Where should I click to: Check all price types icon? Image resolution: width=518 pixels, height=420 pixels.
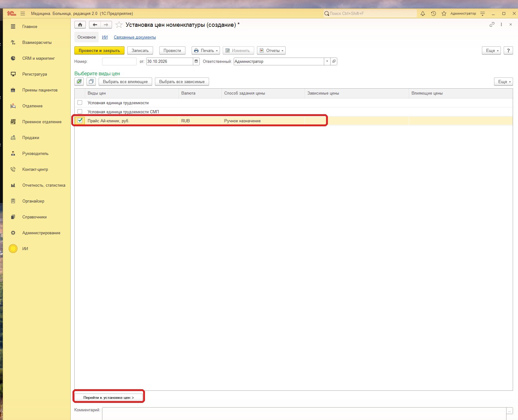[x=79, y=82]
